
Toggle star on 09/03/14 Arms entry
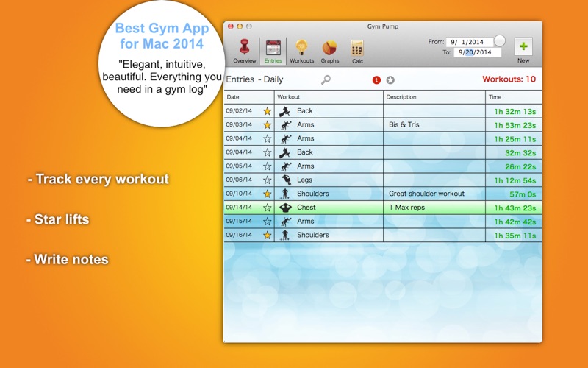point(267,124)
